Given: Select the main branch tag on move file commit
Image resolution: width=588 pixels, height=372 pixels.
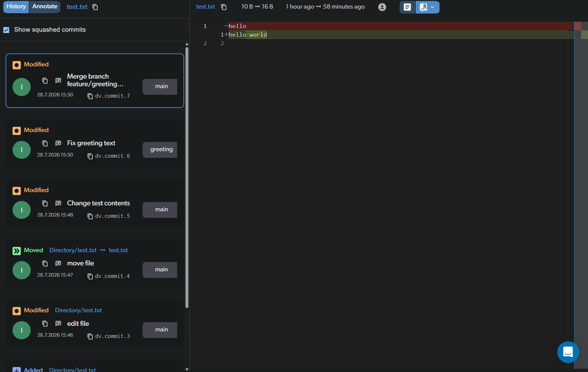Looking at the screenshot, I should (160, 270).
